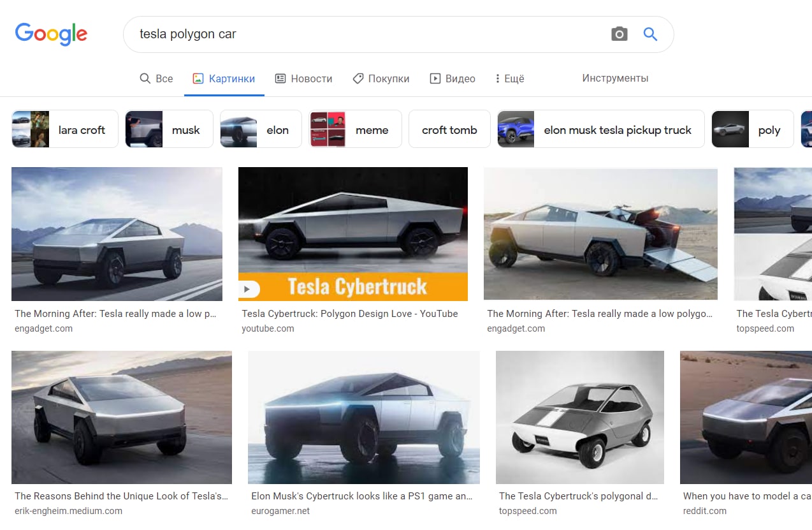Click the youtube.com source link
The image size is (812, 530).
[268, 328]
